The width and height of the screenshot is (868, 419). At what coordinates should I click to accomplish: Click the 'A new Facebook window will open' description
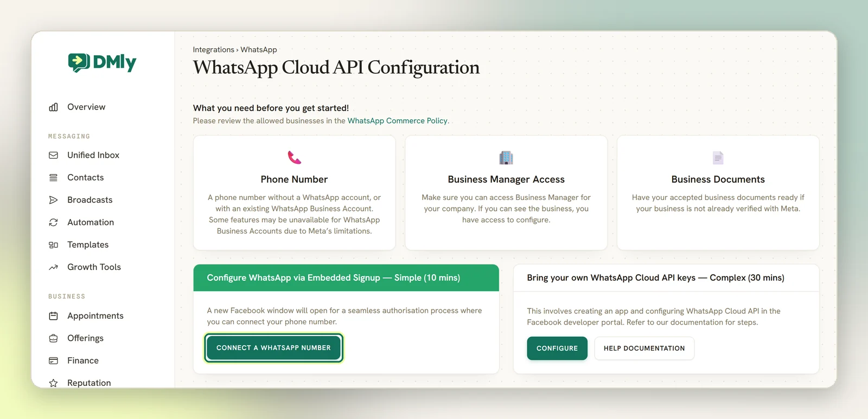(x=344, y=316)
